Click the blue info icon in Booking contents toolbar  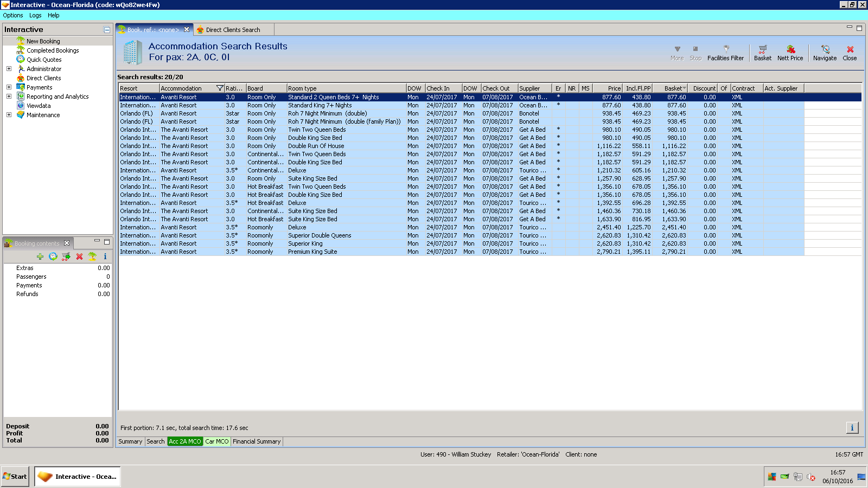tap(105, 256)
